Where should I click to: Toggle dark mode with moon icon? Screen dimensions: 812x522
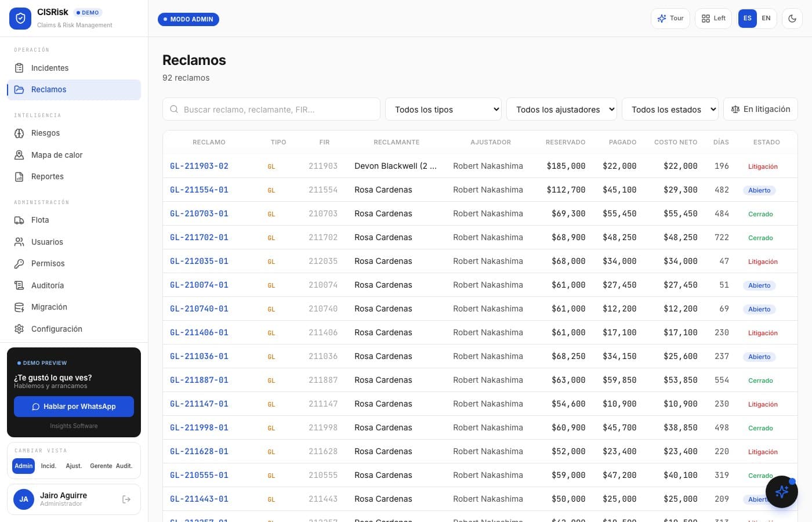(x=792, y=19)
